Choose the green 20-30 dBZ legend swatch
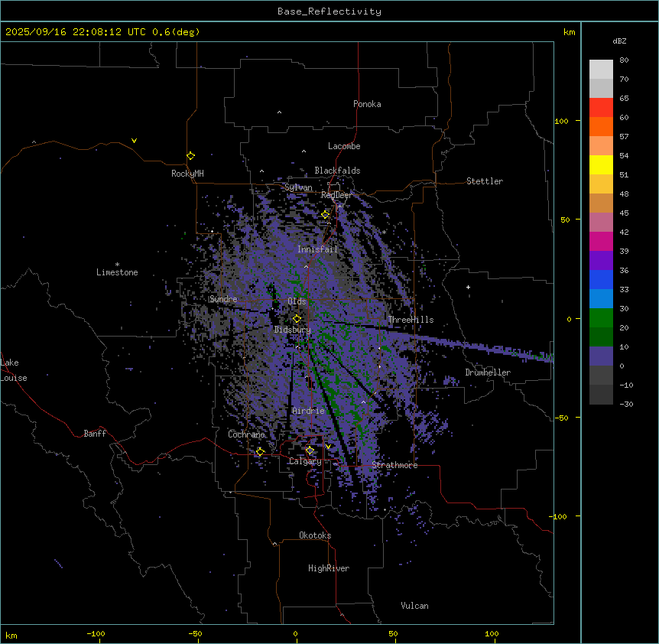The width and height of the screenshot is (659, 644). tap(601, 318)
